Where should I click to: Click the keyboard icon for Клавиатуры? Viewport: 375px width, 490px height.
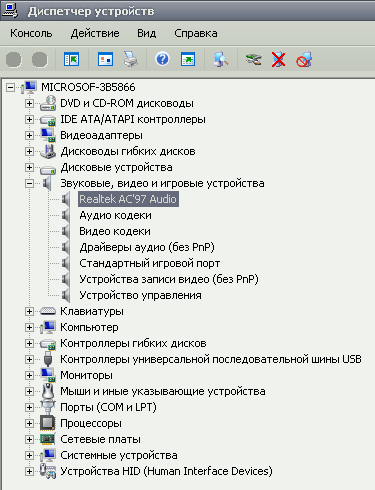tap(48, 311)
